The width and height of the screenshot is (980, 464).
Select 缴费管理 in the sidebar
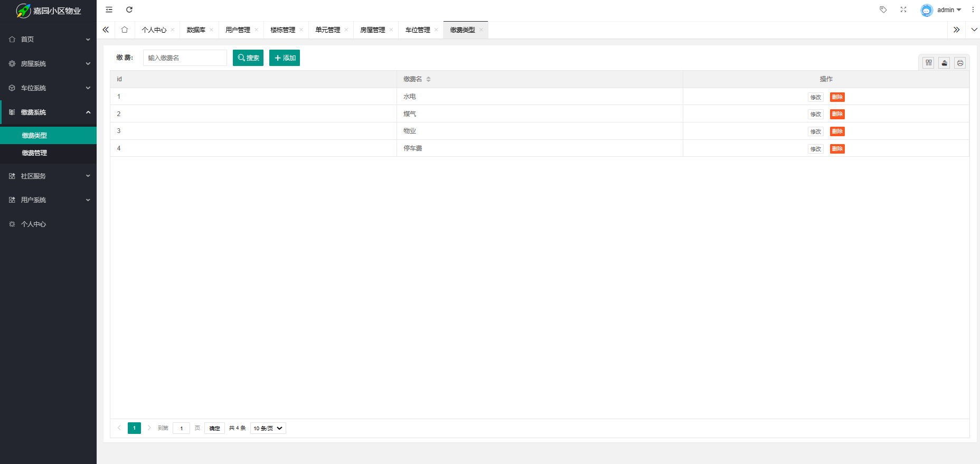48,153
